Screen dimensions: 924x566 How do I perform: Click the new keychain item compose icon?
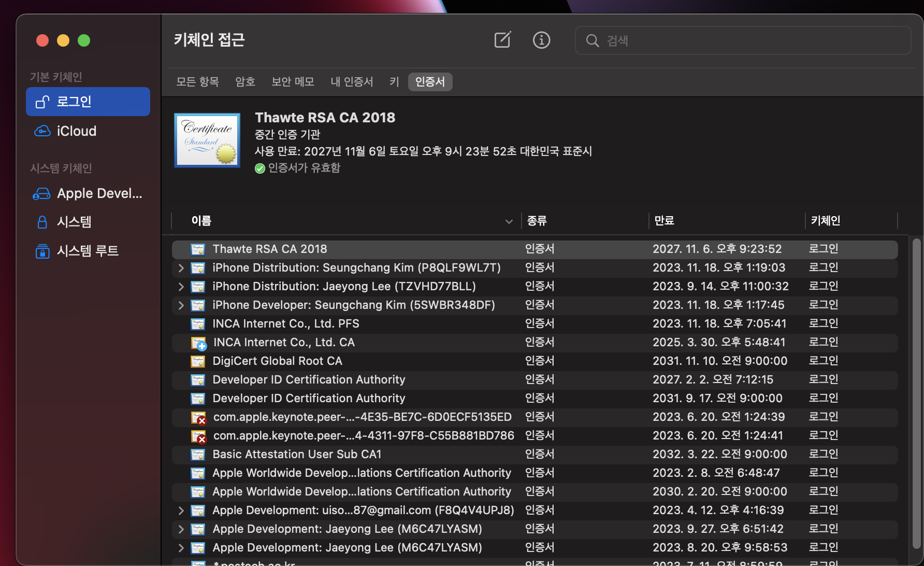tap(502, 40)
